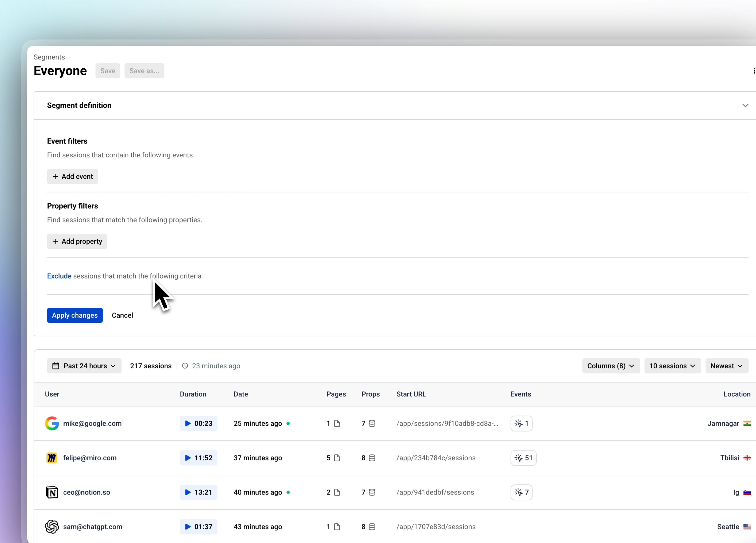Click the pages icon in felipe@miro.com row
Image resolution: width=756 pixels, height=543 pixels.
pyautogui.click(x=337, y=458)
